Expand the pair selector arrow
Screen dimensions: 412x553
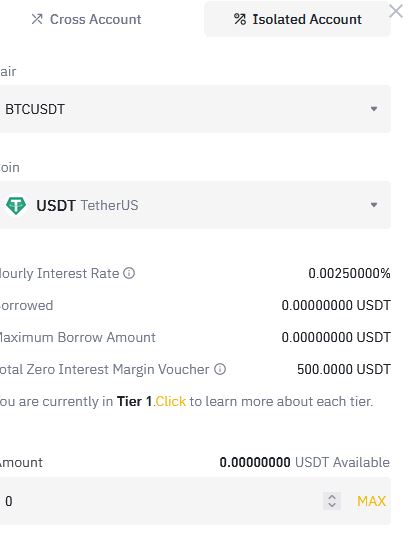[x=374, y=109]
